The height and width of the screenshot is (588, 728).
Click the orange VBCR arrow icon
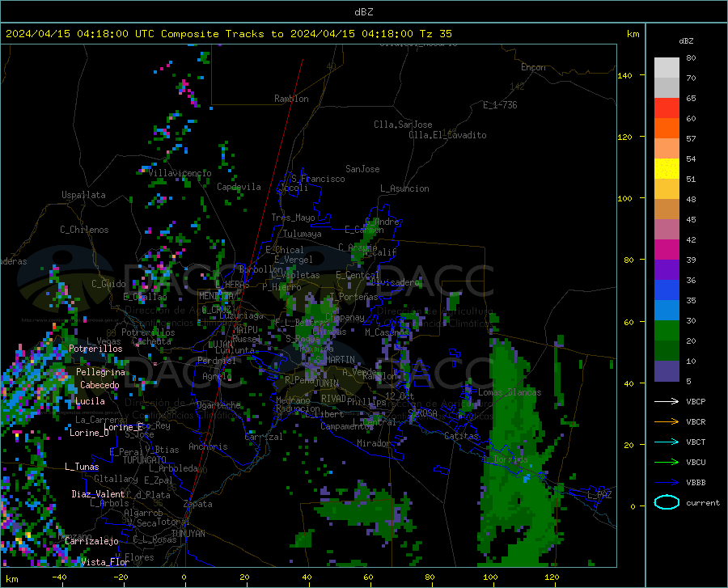tap(667, 422)
